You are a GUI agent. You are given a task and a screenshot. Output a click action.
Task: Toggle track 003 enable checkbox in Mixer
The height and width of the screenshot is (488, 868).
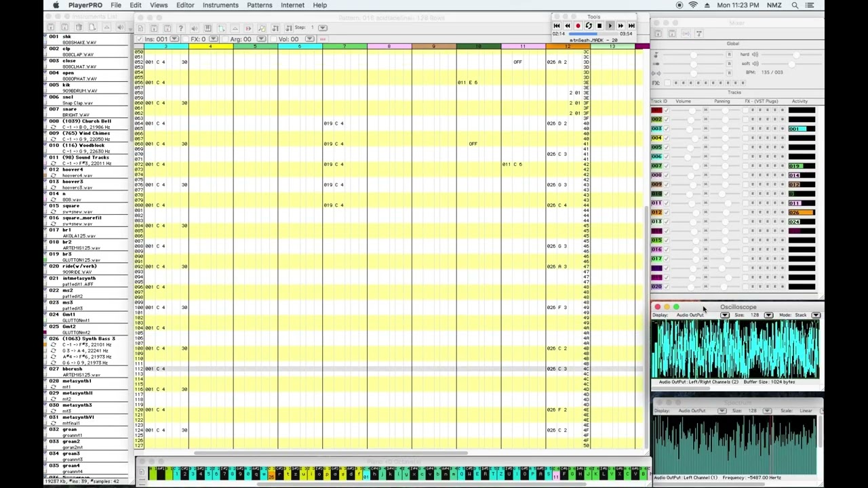coord(667,128)
